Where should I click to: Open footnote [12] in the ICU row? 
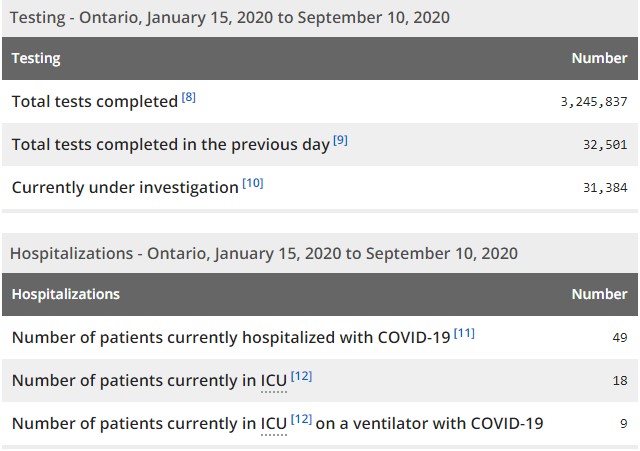click(x=301, y=376)
